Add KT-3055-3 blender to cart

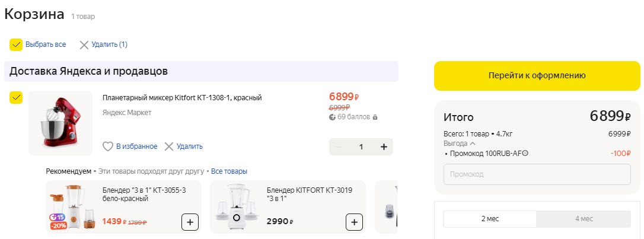tap(190, 222)
